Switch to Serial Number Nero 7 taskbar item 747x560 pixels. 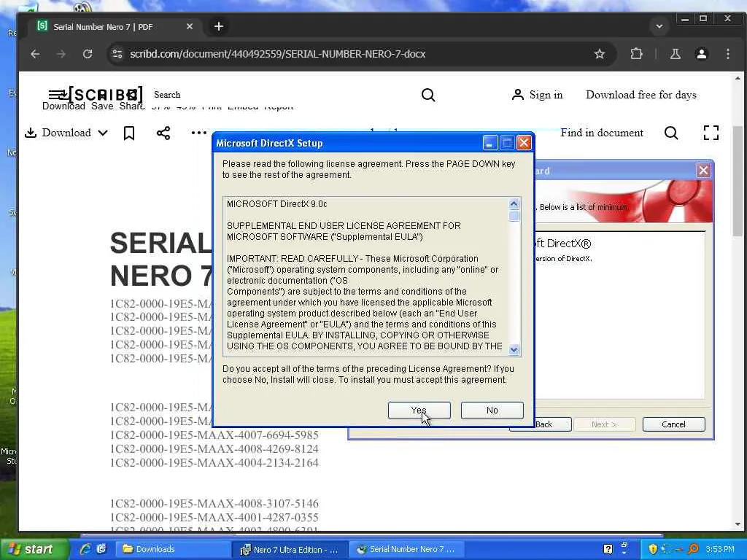tap(406, 549)
